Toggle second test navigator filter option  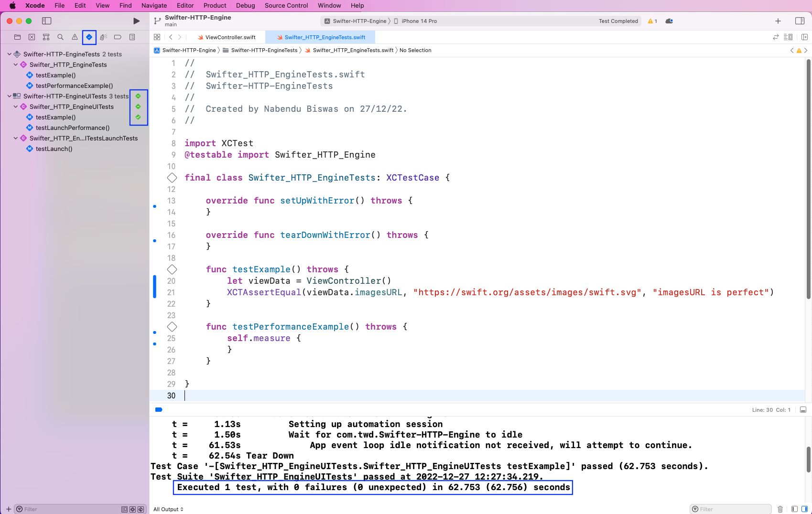[x=132, y=509]
